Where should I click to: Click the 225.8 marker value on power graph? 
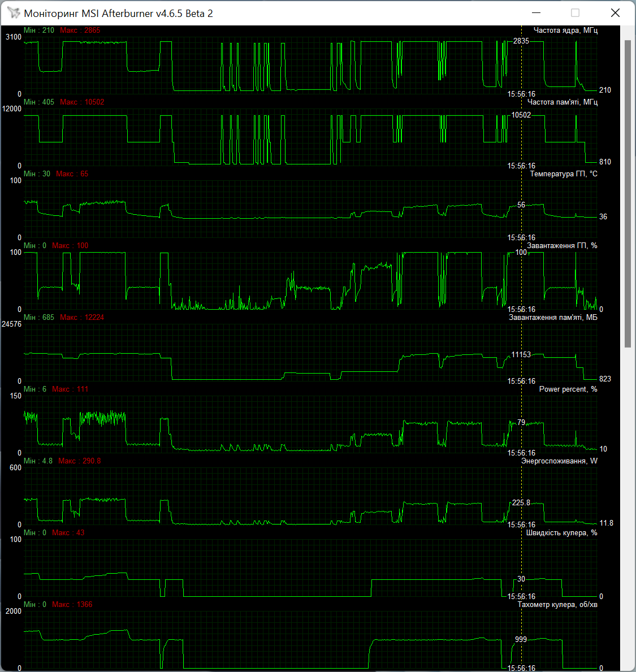(521, 502)
